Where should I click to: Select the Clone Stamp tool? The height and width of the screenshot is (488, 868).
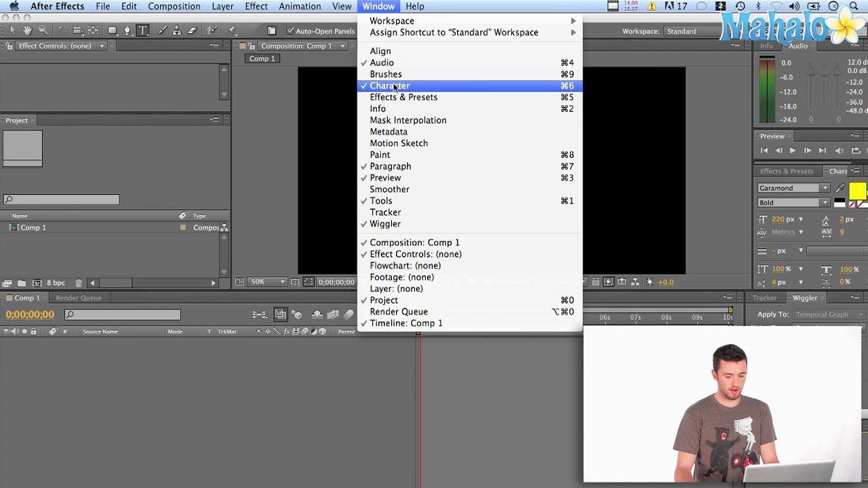(178, 30)
